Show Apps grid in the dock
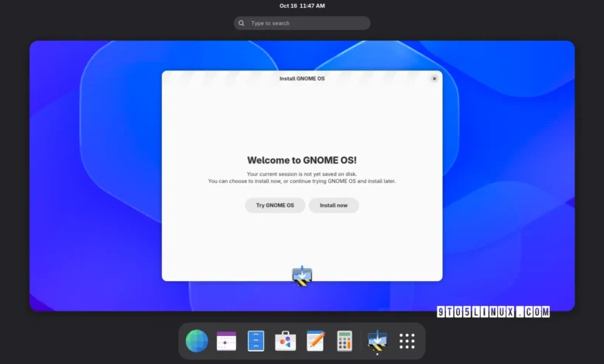 tap(407, 342)
